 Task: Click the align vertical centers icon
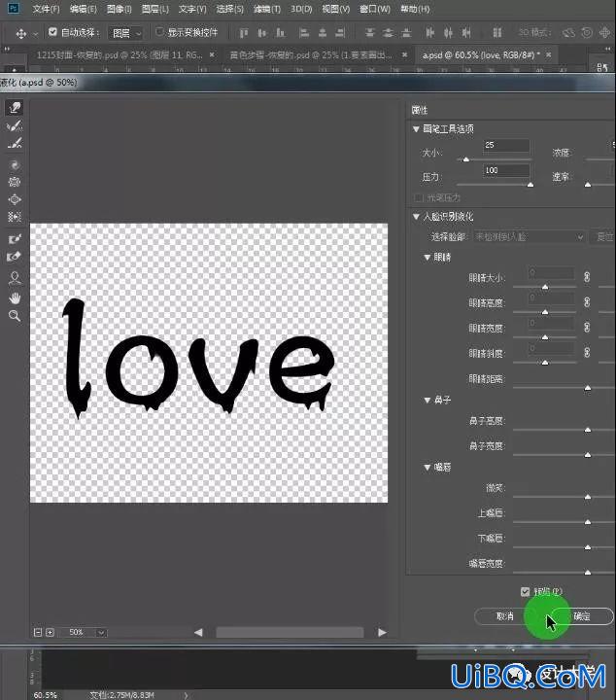[x=261, y=33]
